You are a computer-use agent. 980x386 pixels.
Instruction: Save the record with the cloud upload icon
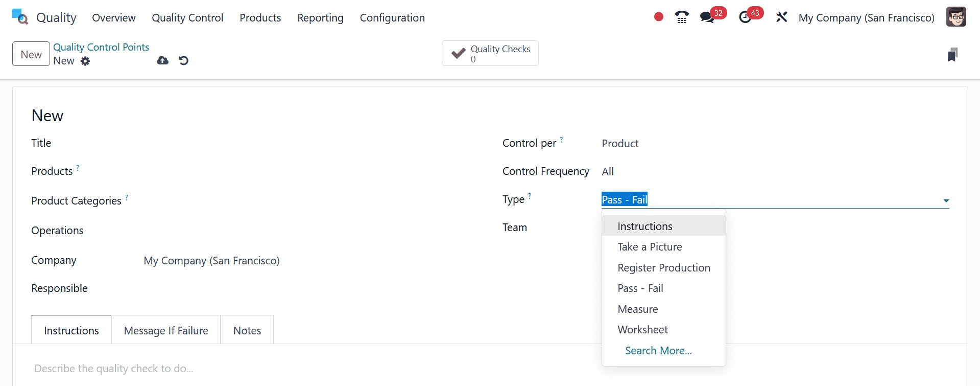tap(162, 61)
